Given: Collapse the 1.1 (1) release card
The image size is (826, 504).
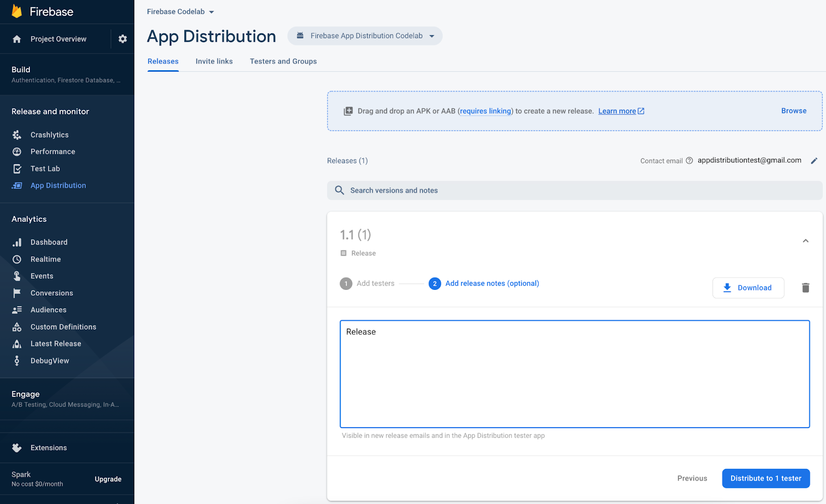Looking at the screenshot, I should click(x=805, y=241).
